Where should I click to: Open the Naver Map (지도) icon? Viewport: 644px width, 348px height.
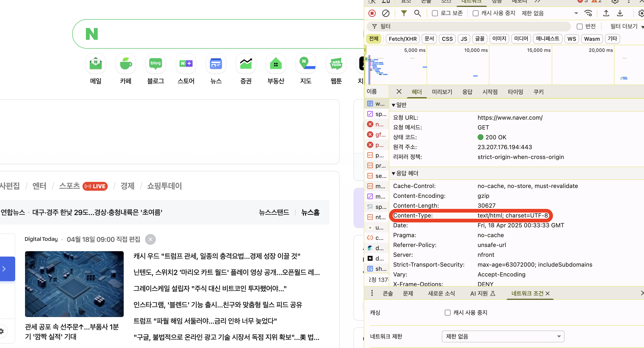coord(306,64)
